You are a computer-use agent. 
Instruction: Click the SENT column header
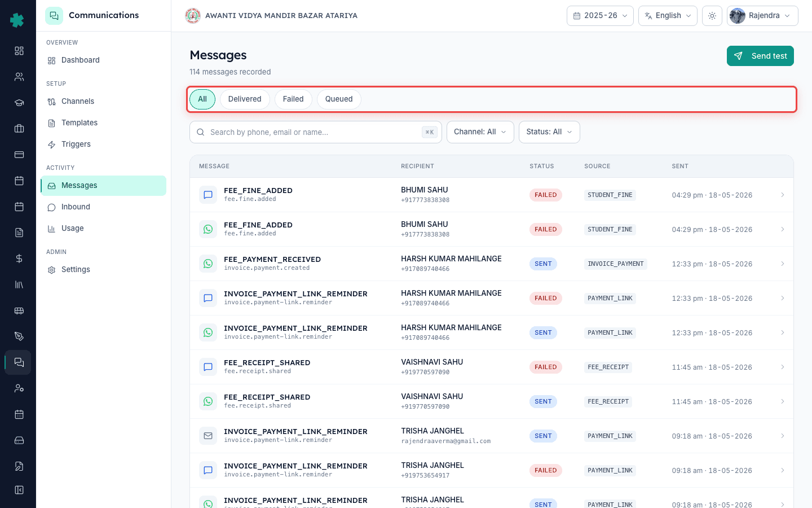(x=680, y=167)
